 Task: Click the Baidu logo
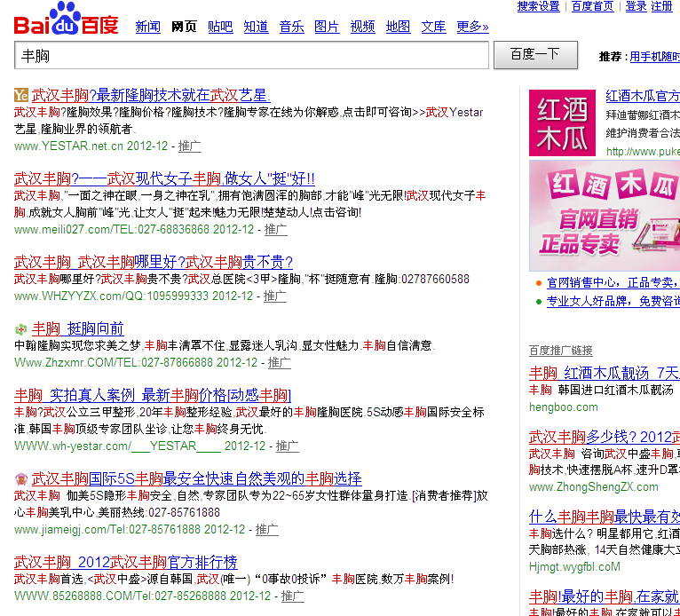(x=66, y=20)
